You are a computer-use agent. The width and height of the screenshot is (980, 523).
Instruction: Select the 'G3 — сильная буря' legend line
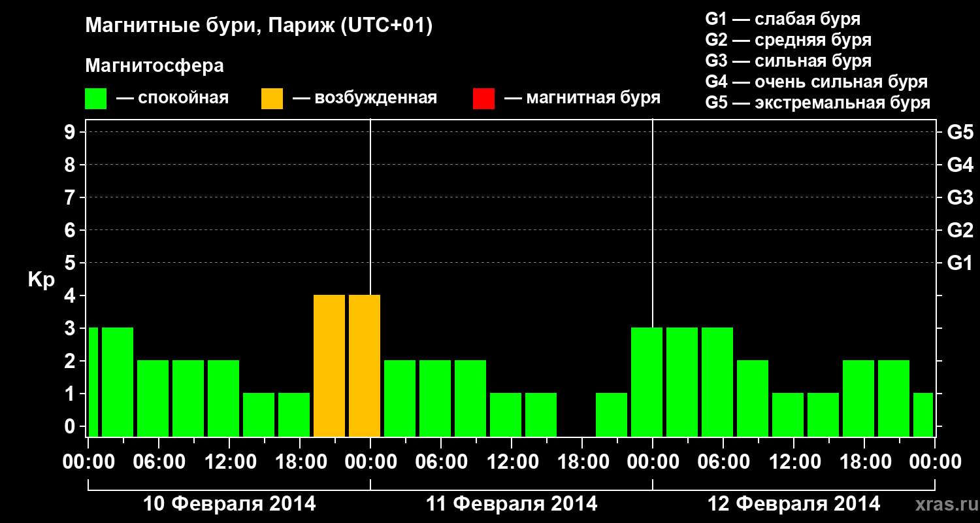pyautogui.click(x=788, y=61)
